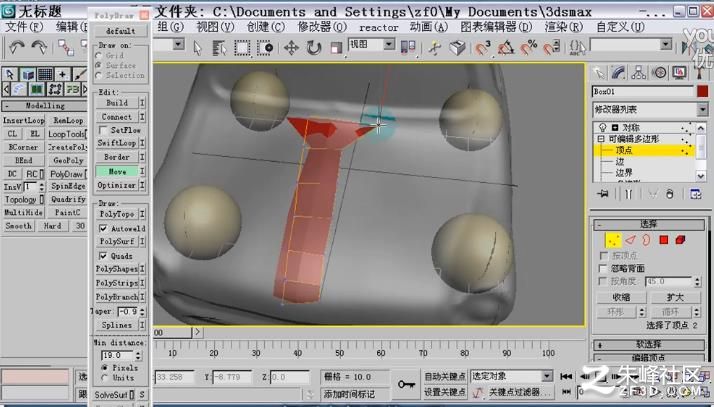
Task: Click the Configure Modifier Sets icon
Action: [695, 194]
